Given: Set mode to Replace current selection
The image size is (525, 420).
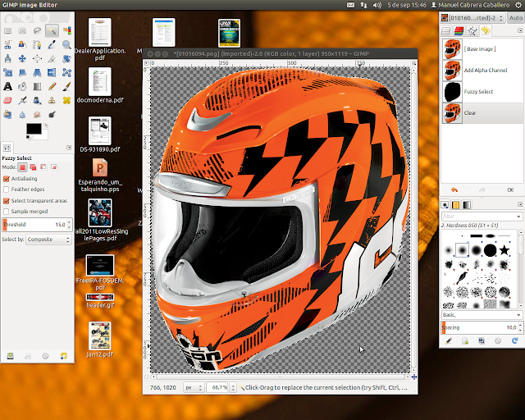Looking at the screenshot, I should coord(22,167).
